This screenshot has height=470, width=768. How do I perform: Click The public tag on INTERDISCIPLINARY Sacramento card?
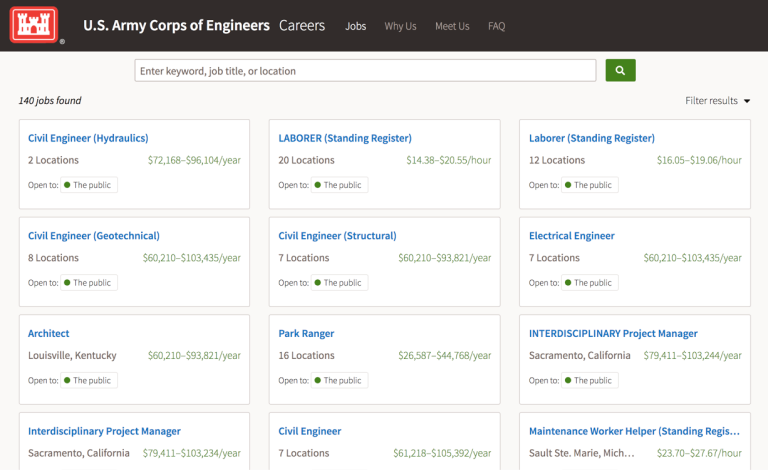point(590,380)
